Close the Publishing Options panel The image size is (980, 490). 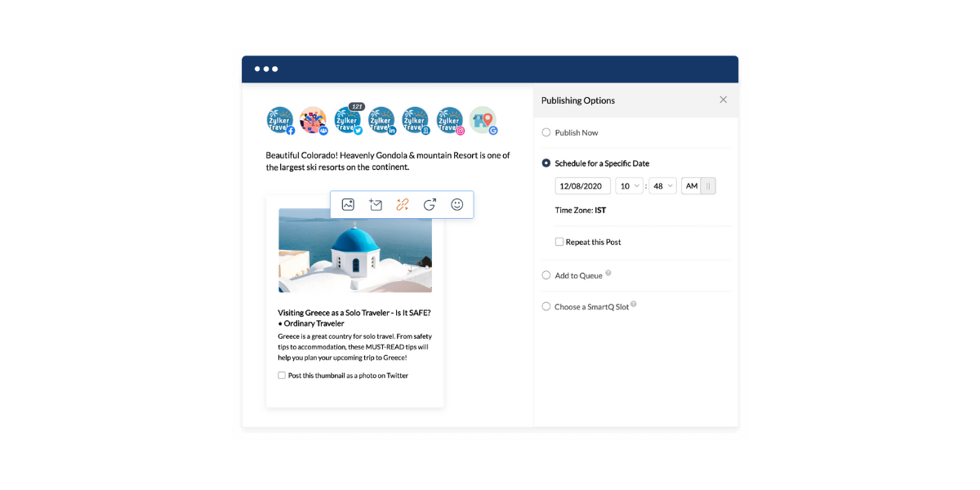coord(723,99)
